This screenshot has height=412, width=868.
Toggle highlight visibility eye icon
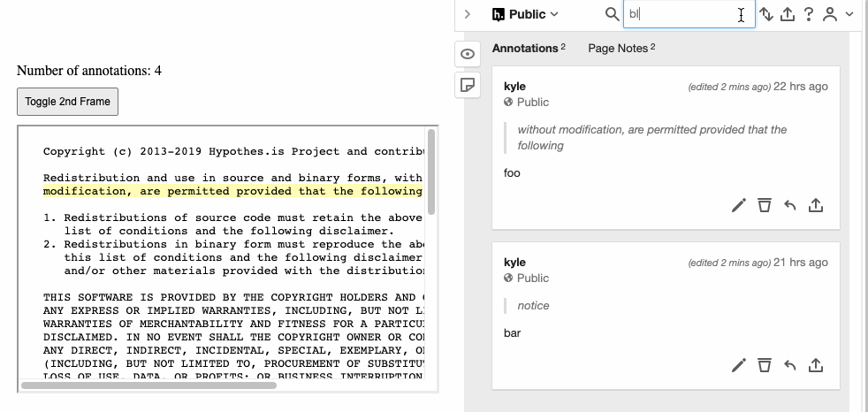coord(468,54)
